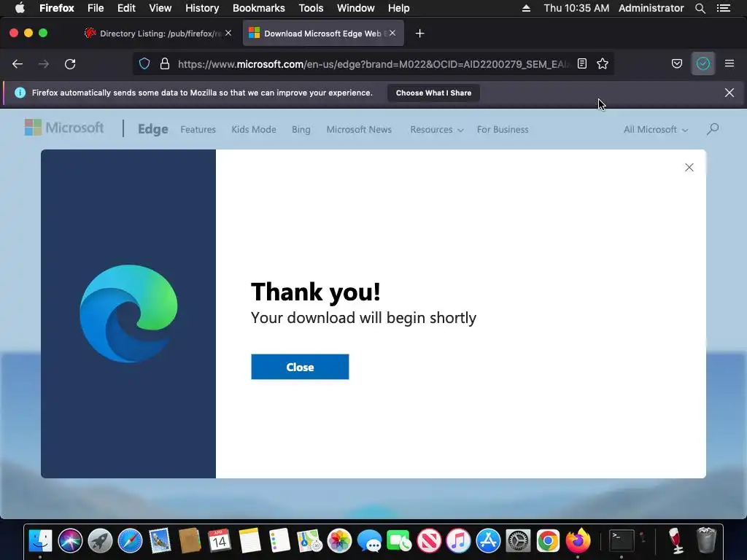
Task: Reload the current page
Action: pyautogui.click(x=70, y=64)
